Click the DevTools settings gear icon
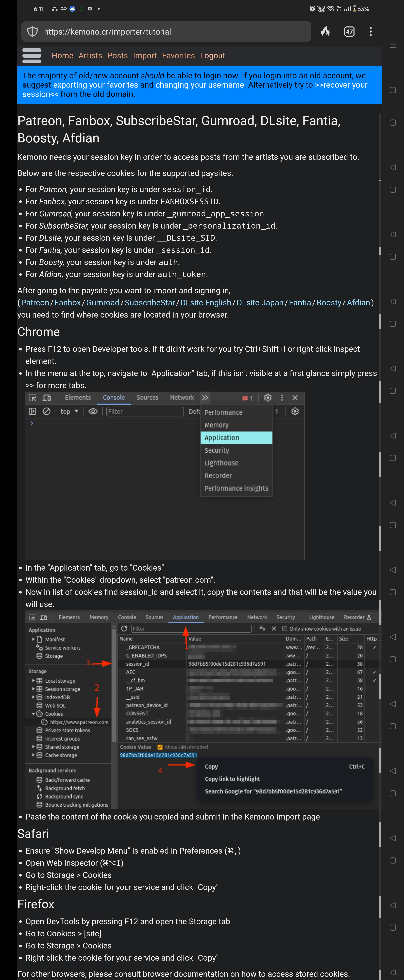The width and height of the screenshot is (404, 980). coord(267,398)
